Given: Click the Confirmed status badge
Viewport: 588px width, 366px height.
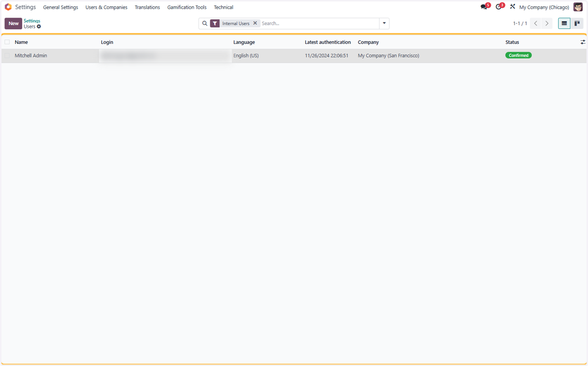Looking at the screenshot, I should tap(518, 55).
